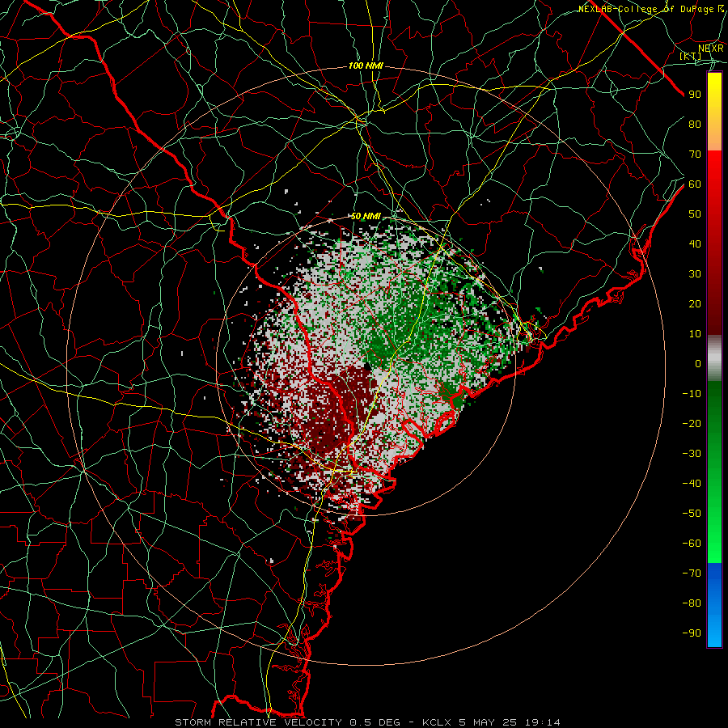Click the 50 NMI range ring label
This screenshot has height=728, width=728.
point(366,216)
